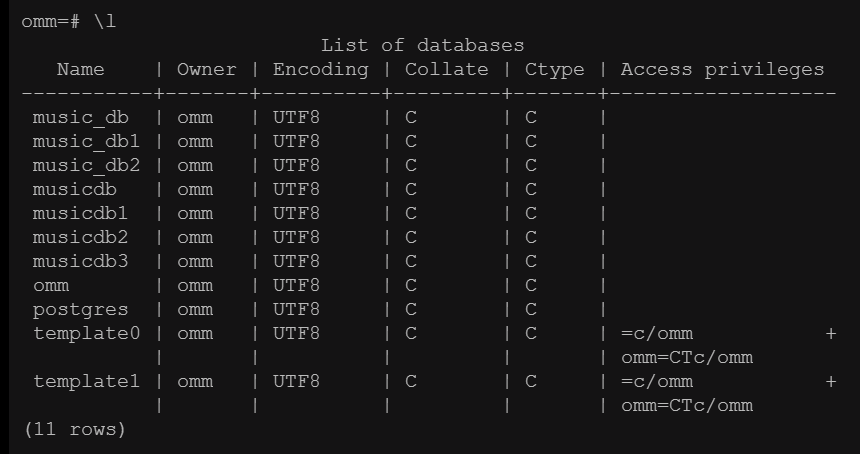Click the template0 database name
This screenshot has width=860, height=454.
coord(87,333)
